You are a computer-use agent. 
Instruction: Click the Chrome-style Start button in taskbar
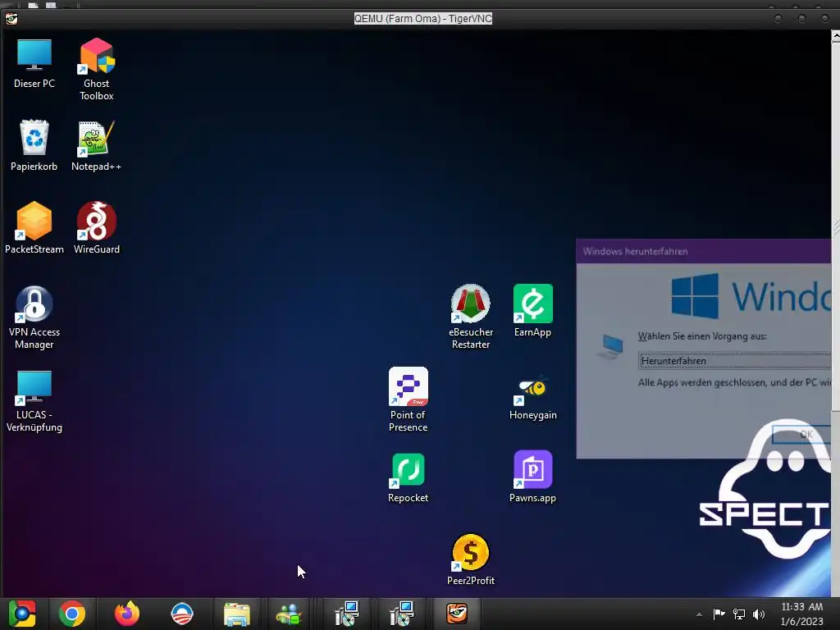click(x=22, y=614)
